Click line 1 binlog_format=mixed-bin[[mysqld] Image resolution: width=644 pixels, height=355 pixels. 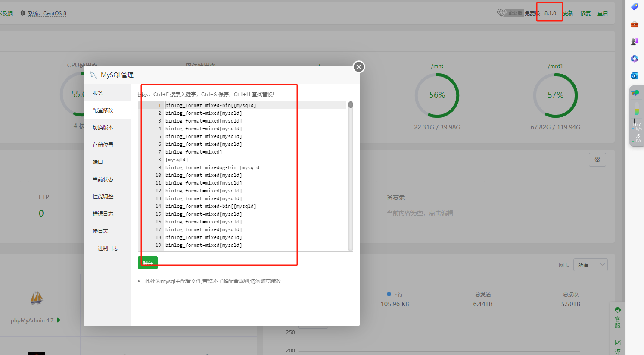[x=211, y=105]
